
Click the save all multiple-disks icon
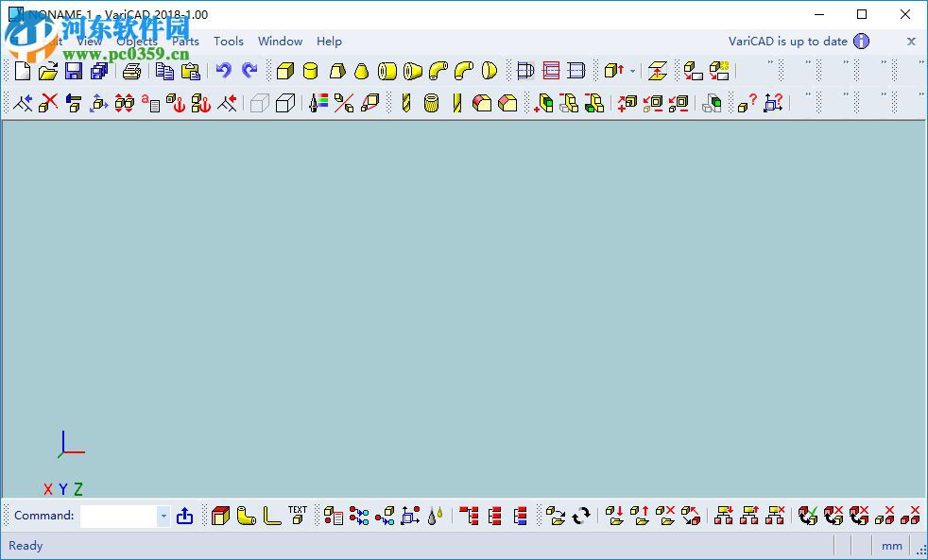[x=99, y=71]
